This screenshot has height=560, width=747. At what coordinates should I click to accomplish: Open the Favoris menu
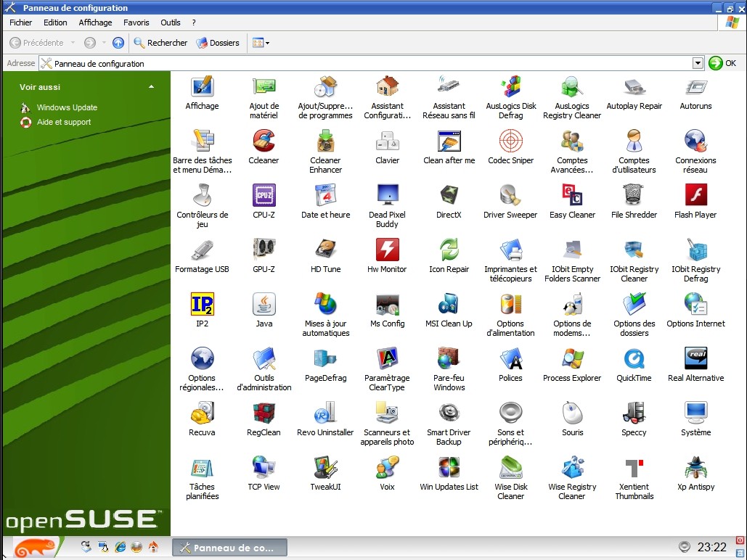[136, 22]
